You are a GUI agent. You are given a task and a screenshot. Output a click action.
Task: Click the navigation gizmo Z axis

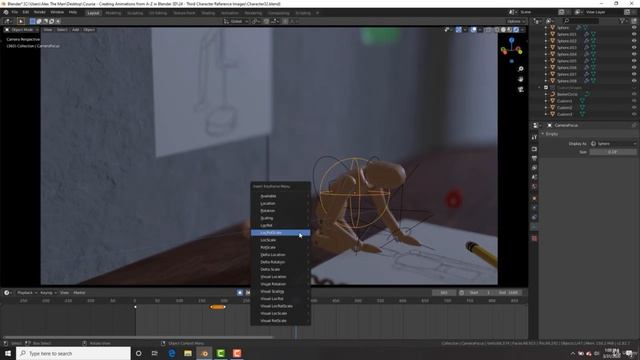[x=511, y=40]
